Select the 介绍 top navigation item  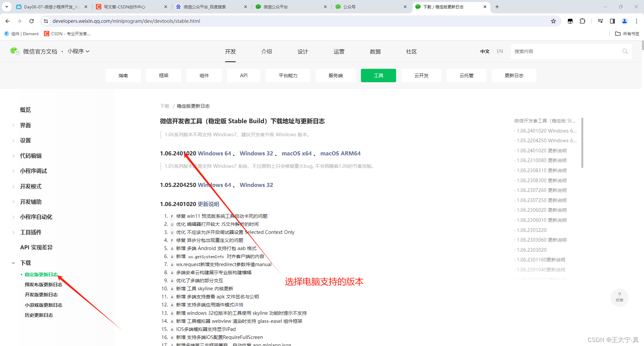(x=267, y=52)
